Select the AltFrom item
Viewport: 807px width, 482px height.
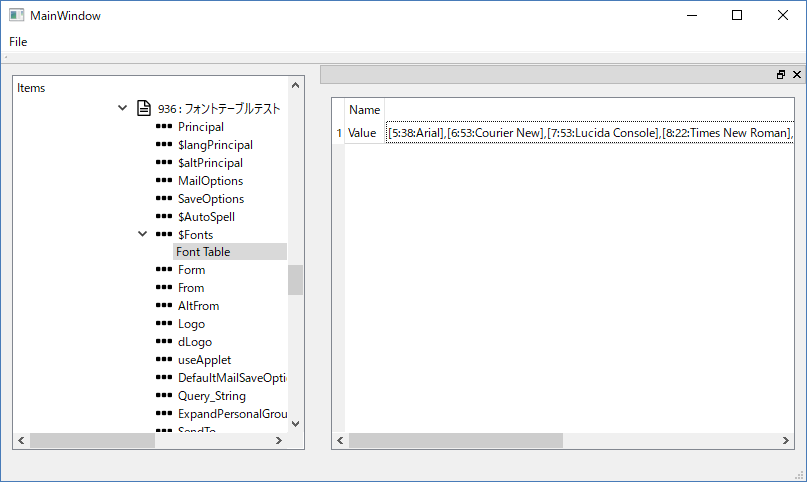[x=198, y=306]
